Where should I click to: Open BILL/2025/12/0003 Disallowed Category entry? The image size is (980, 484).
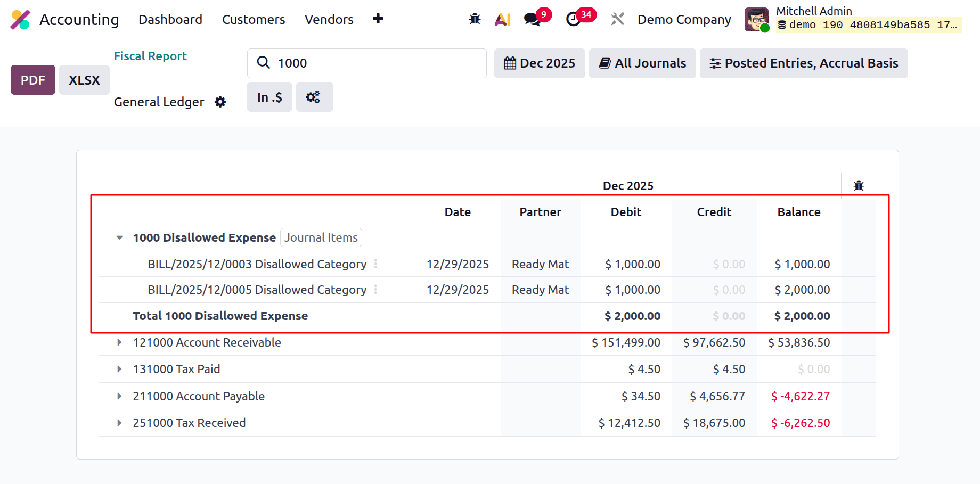pyautogui.click(x=257, y=264)
